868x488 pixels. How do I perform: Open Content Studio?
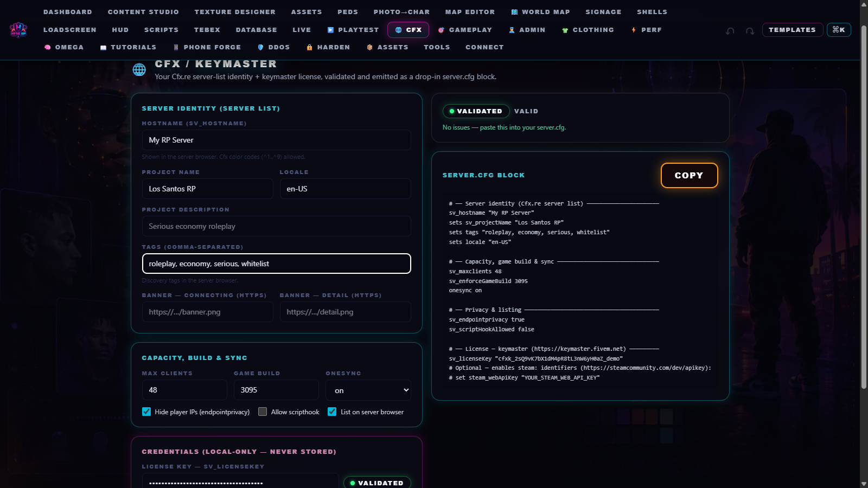coord(143,12)
